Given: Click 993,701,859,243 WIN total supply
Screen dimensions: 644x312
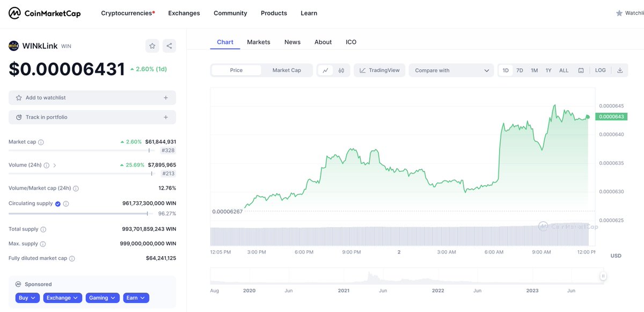Looking at the screenshot, I should click(149, 229).
